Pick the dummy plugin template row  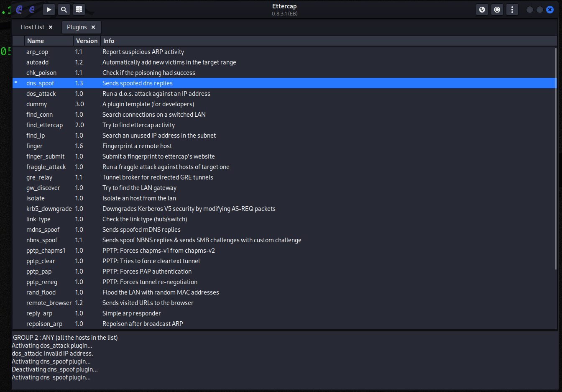[x=284, y=104]
